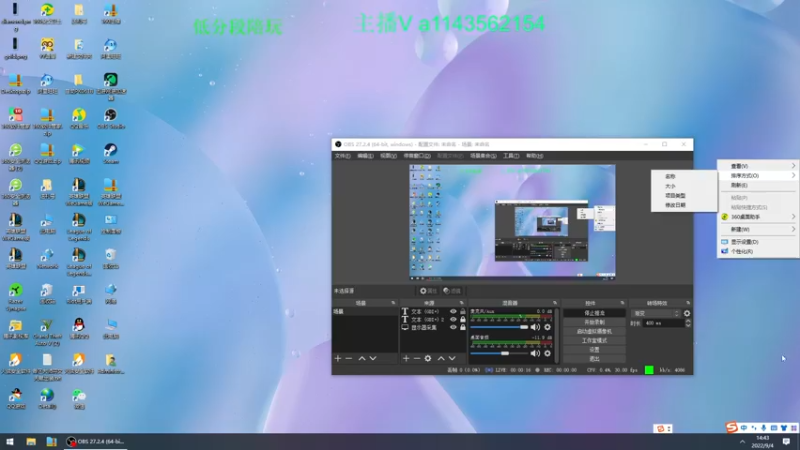Screen dimensions: 800x450
Task: Sort desktop icons by 大小
Action: coord(684,186)
